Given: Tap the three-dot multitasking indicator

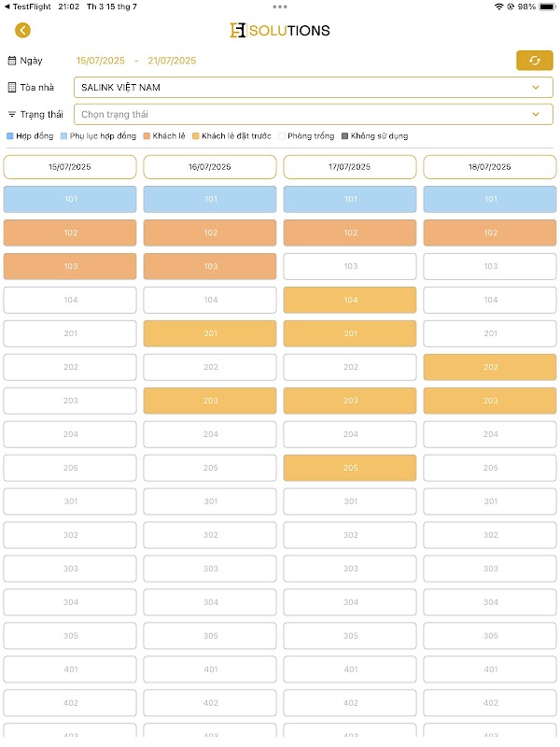Looking at the screenshot, I should click(280, 7).
